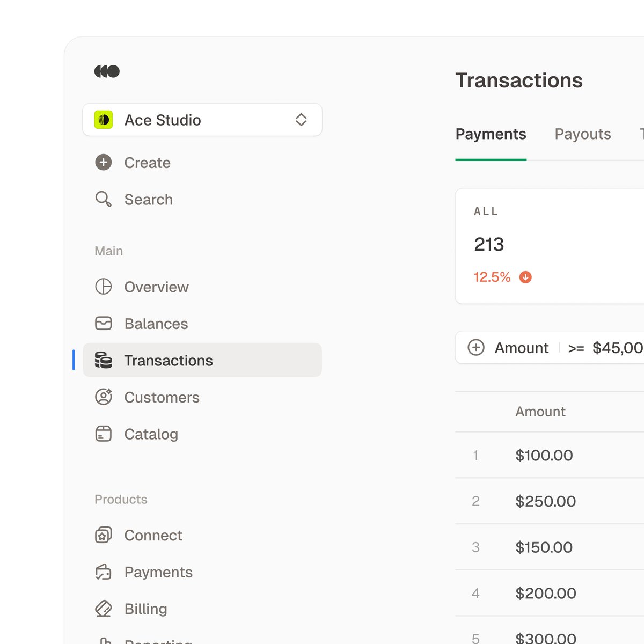Go to Balances page
The height and width of the screenshot is (644, 644).
(x=202, y=323)
